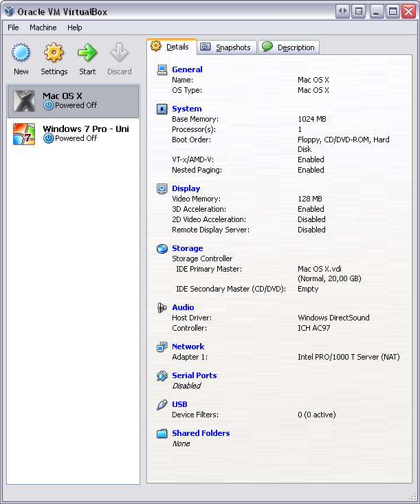Open the Display settings link
The image size is (420, 504).
[186, 188]
